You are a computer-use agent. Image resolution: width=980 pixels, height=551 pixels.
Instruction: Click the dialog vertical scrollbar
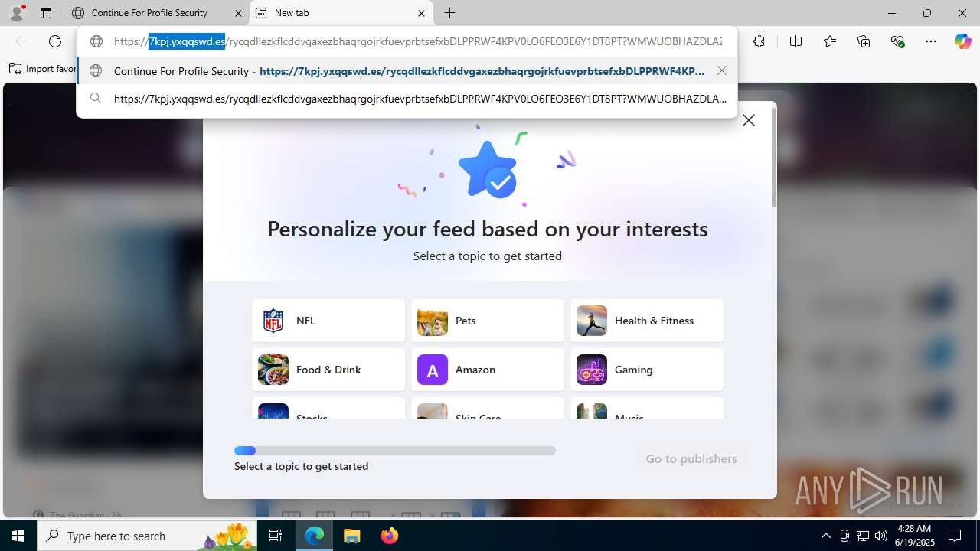click(x=774, y=158)
